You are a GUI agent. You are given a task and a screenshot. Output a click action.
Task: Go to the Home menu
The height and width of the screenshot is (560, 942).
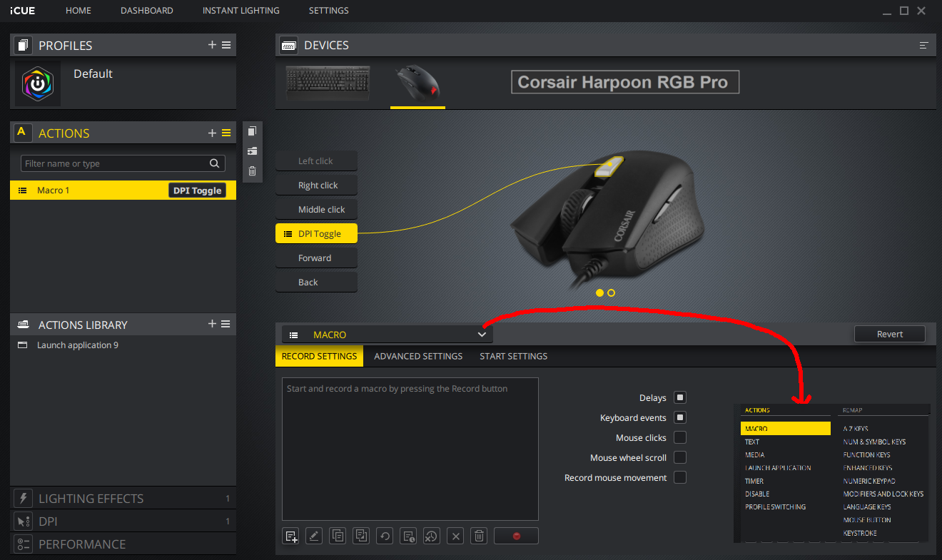[78, 11]
